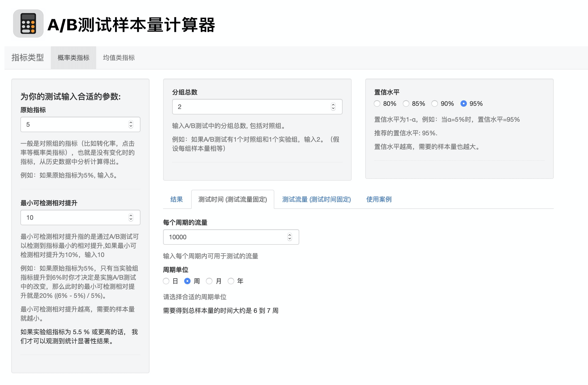This screenshot has width=588, height=385.
Task: Open the 结果 tab
Action: click(x=176, y=199)
